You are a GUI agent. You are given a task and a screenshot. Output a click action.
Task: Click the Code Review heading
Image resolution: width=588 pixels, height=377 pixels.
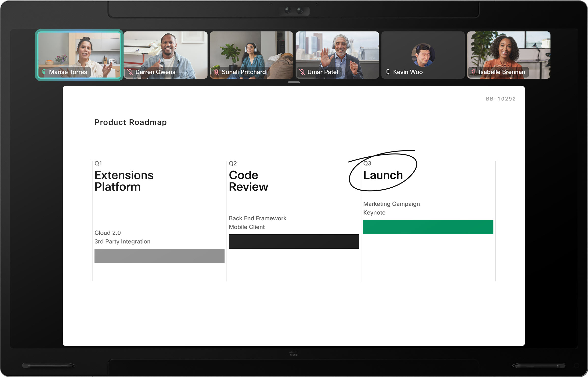pyautogui.click(x=249, y=181)
